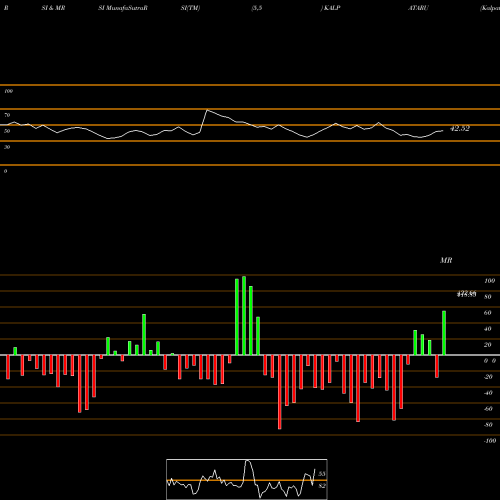Click the RSI axis label 50
This screenshot has height=500, width=500.
[7, 131]
